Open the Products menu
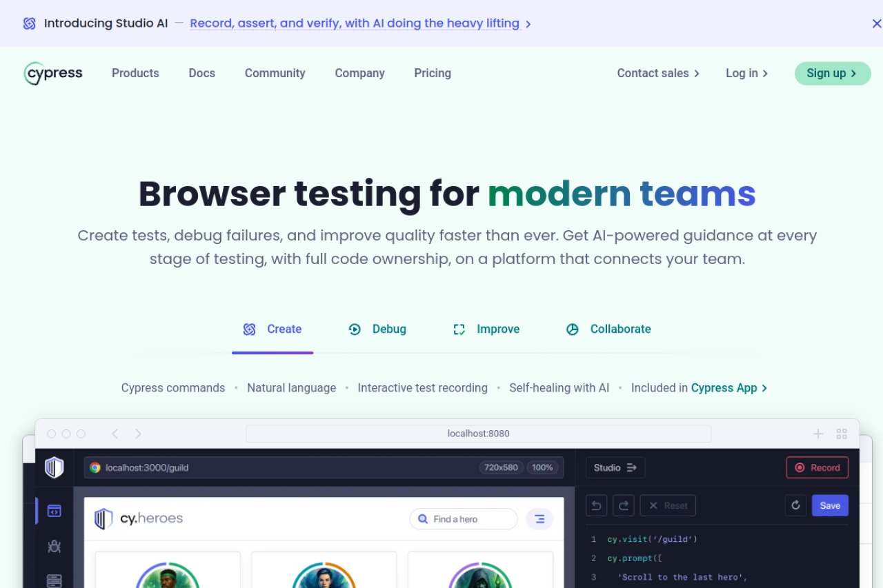Viewport: 883px width, 588px height. point(135,73)
